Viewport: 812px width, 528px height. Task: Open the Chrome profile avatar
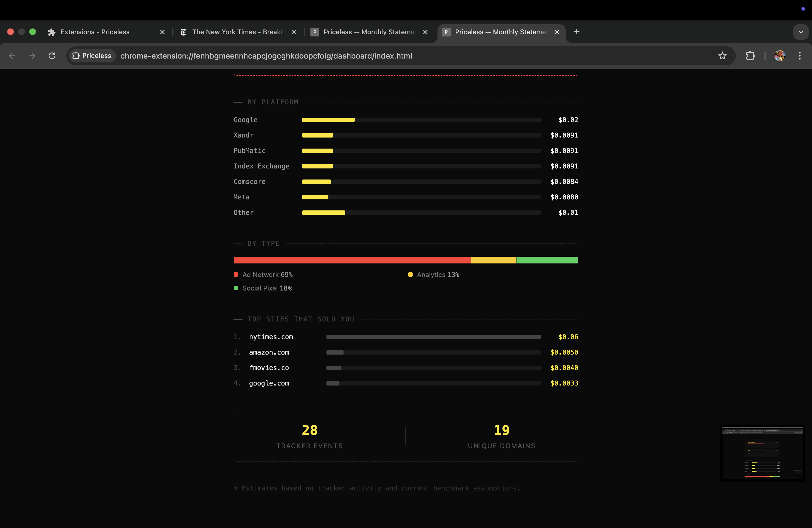coord(780,56)
